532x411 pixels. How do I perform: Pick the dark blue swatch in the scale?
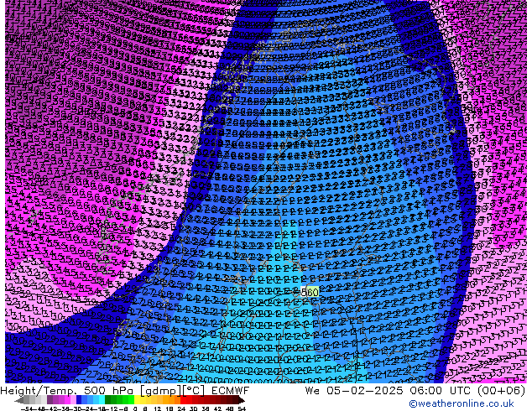(x=79, y=400)
